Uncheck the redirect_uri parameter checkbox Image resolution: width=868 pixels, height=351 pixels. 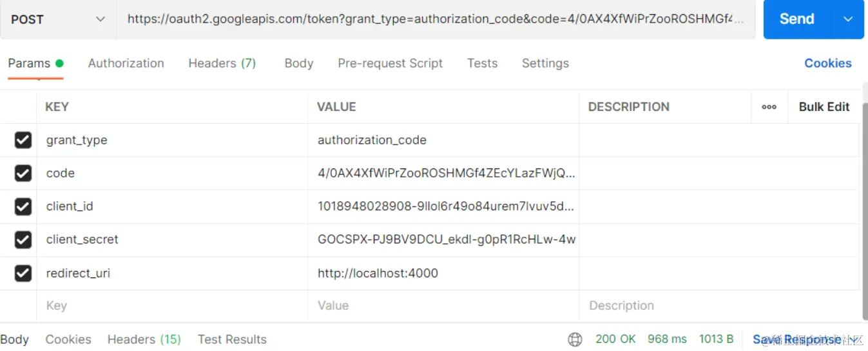[23, 273]
